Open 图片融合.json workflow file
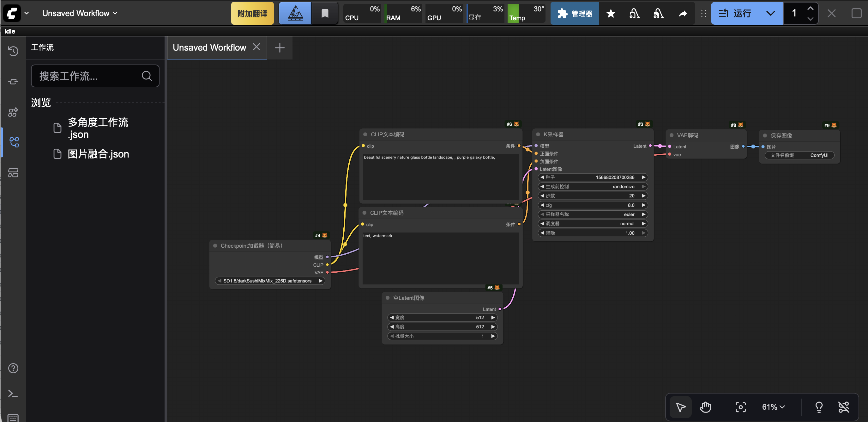Screen dimensions: 868x422 pyautogui.click(x=98, y=154)
